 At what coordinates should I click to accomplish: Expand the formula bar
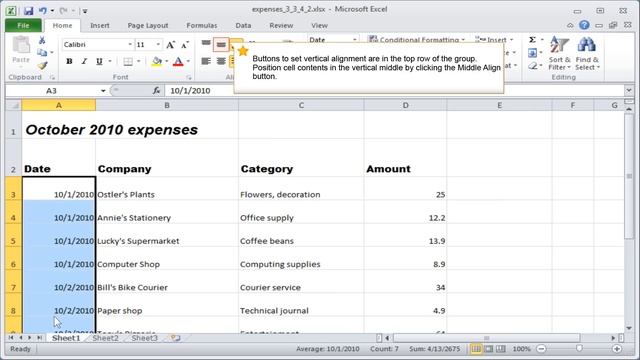click(629, 91)
